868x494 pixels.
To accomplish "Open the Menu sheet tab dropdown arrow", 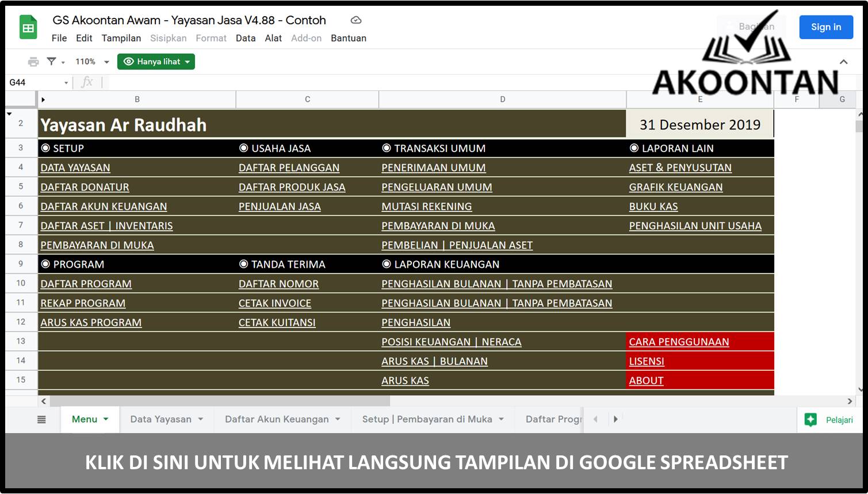I will [x=106, y=419].
